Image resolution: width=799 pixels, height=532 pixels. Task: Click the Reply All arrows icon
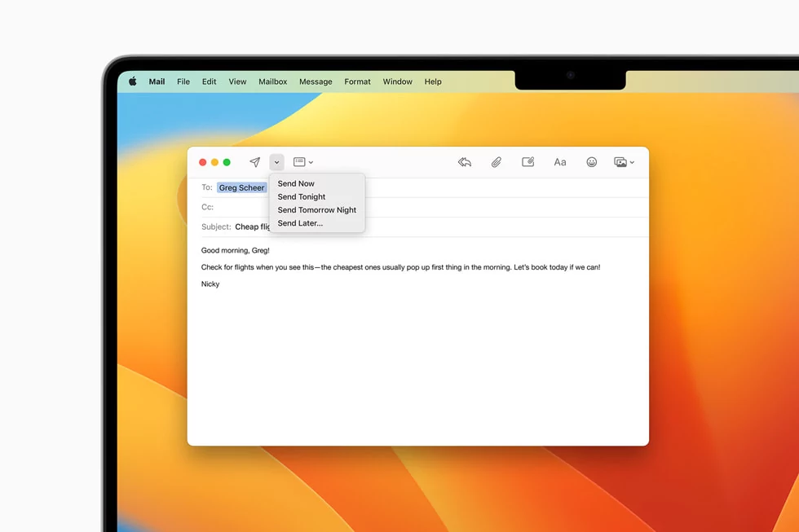(x=464, y=162)
